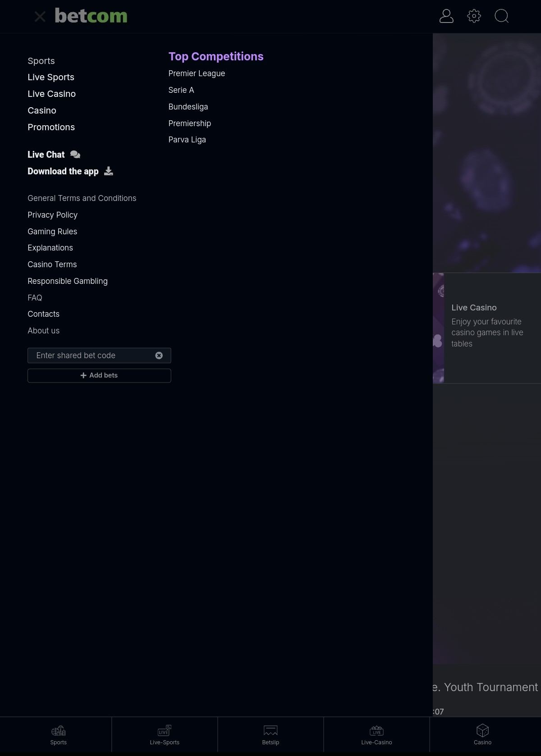541x756 pixels.
Task: Open Live Chat speech bubble icon
Action: pyautogui.click(x=75, y=155)
